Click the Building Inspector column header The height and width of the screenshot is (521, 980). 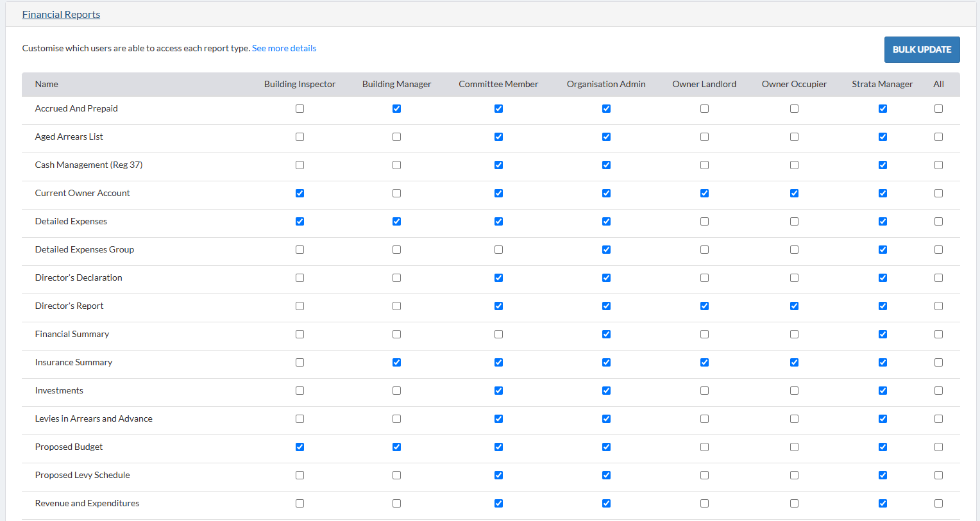point(300,84)
